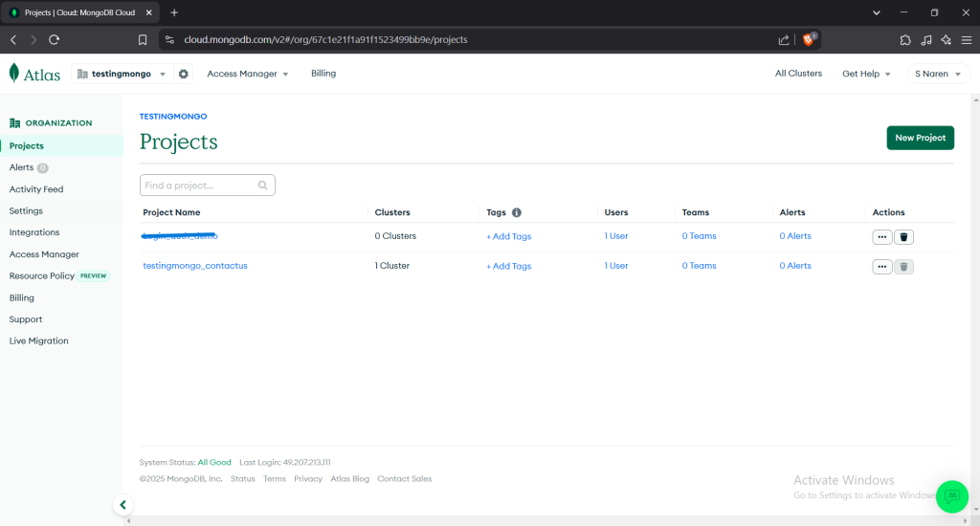Click TESTINGMONGO breadcrumb link
Viewport: 980px width, 526px height.
[172, 116]
